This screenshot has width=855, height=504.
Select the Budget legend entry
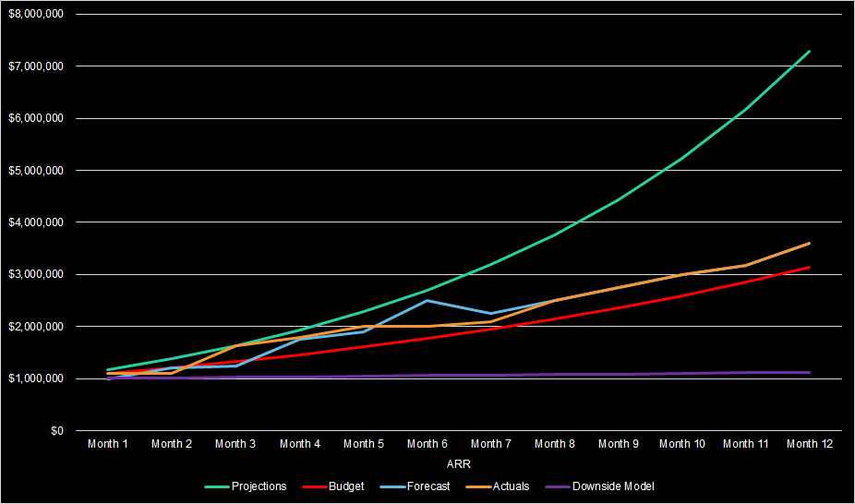pyautogui.click(x=333, y=486)
